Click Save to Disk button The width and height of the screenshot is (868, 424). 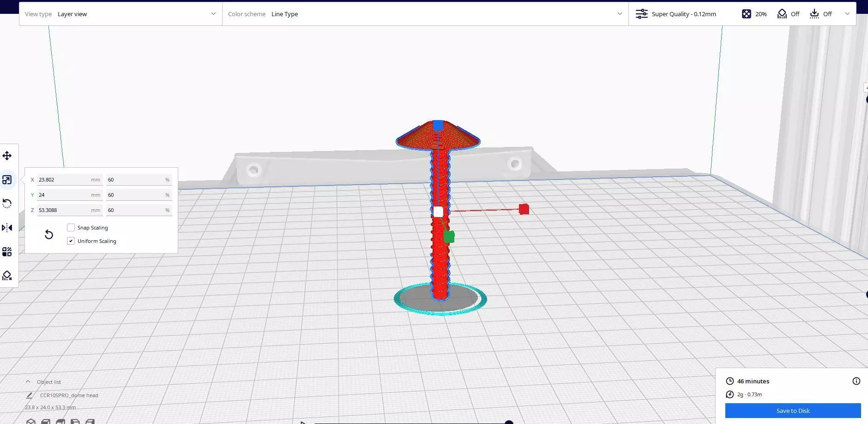point(793,411)
